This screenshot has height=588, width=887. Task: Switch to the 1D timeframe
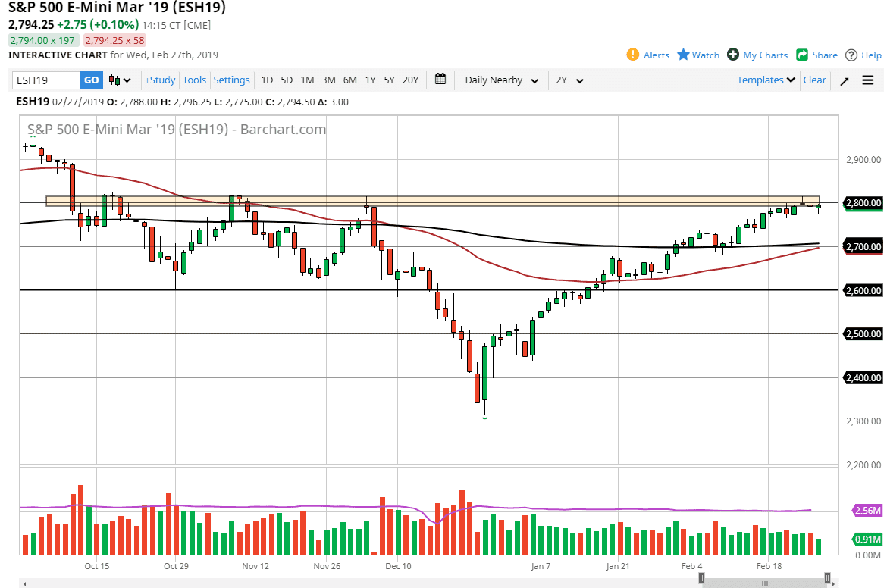click(267, 80)
